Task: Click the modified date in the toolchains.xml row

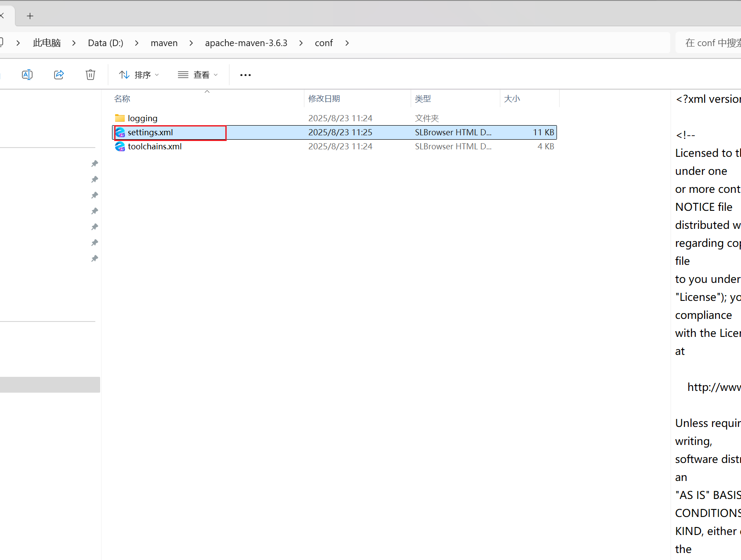Action: point(340,146)
